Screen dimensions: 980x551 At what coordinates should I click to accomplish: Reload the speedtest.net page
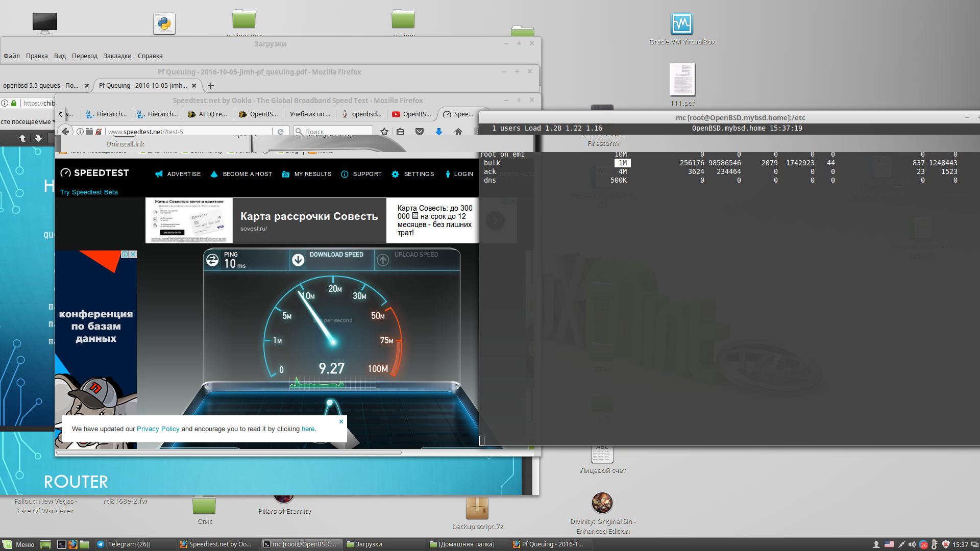click(280, 132)
